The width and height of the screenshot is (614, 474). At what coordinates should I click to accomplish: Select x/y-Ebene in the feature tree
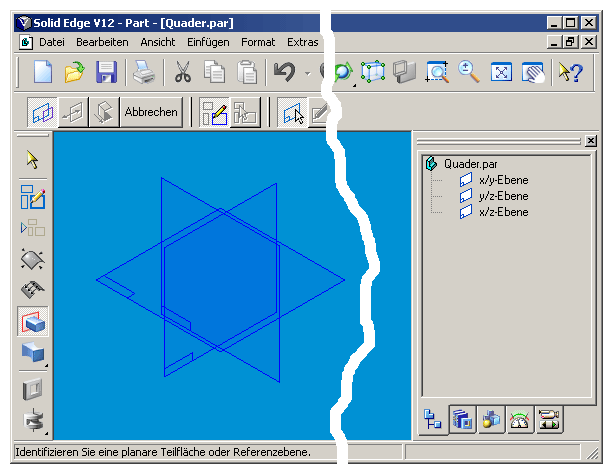click(504, 180)
